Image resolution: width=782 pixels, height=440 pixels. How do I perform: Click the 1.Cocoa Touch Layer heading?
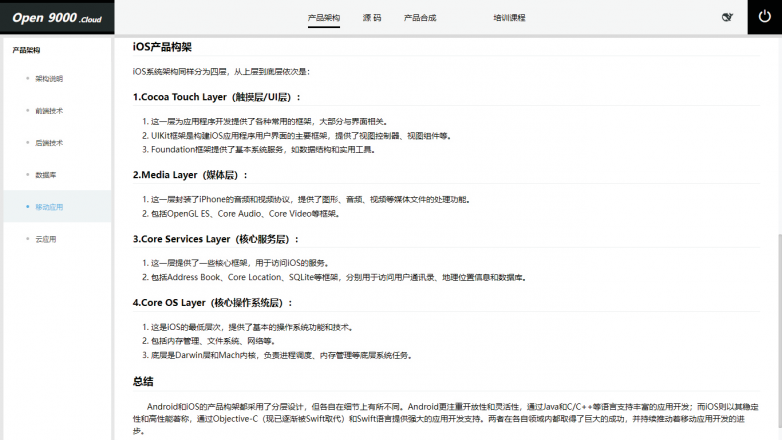(x=216, y=97)
